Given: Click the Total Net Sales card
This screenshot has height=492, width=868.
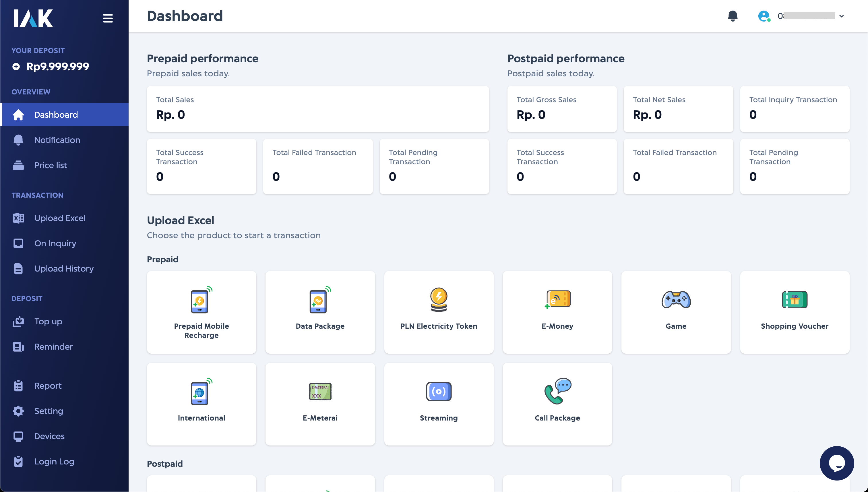Looking at the screenshot, I should coord(678,109).
